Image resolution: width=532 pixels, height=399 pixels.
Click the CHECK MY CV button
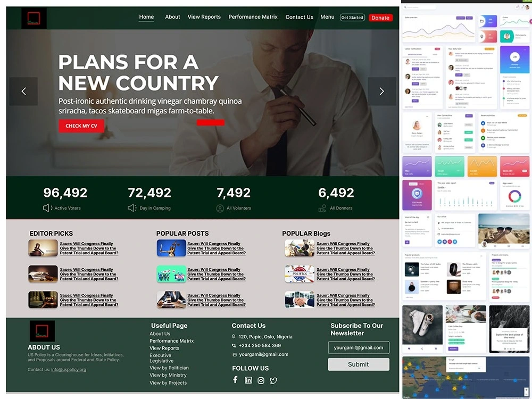tap(81, 126)
